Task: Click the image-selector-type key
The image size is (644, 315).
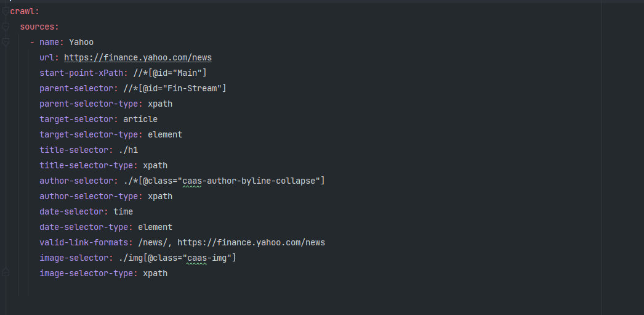Action: [x=89, y=274]
